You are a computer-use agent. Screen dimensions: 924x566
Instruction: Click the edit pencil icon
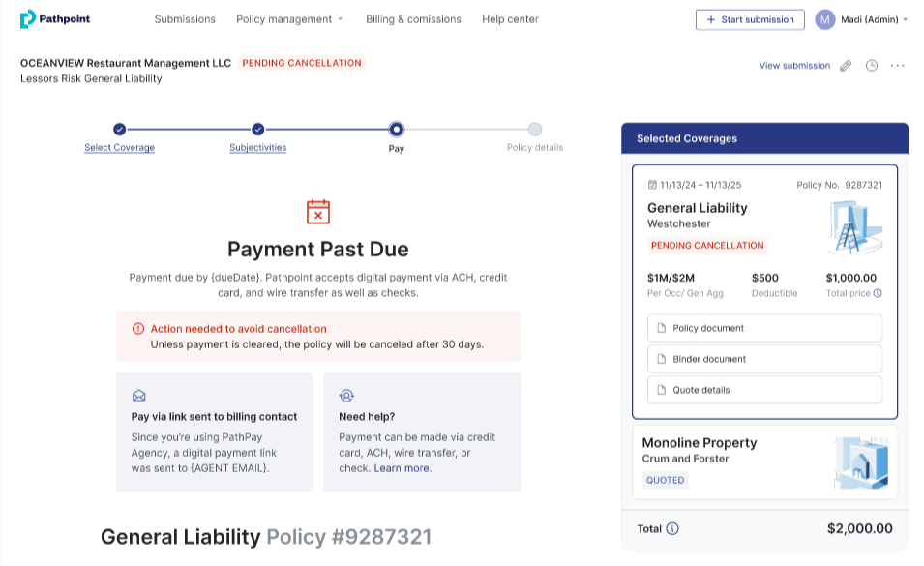click(x=846, y=66)
